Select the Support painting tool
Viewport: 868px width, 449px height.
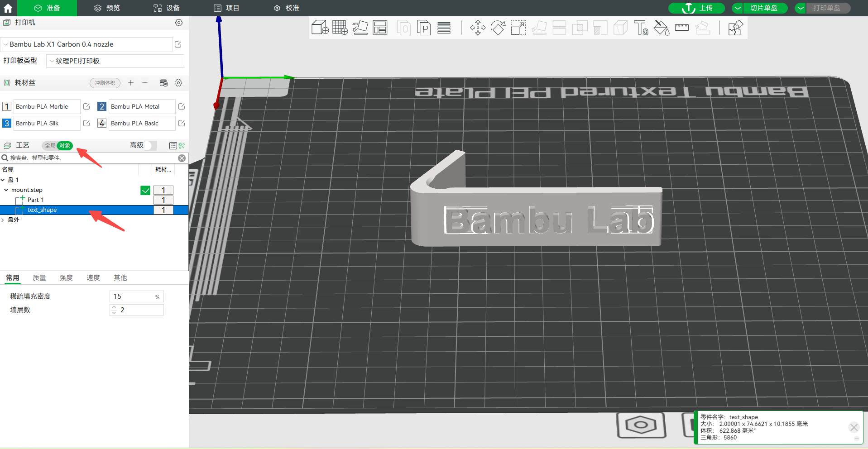click(600, 28)
